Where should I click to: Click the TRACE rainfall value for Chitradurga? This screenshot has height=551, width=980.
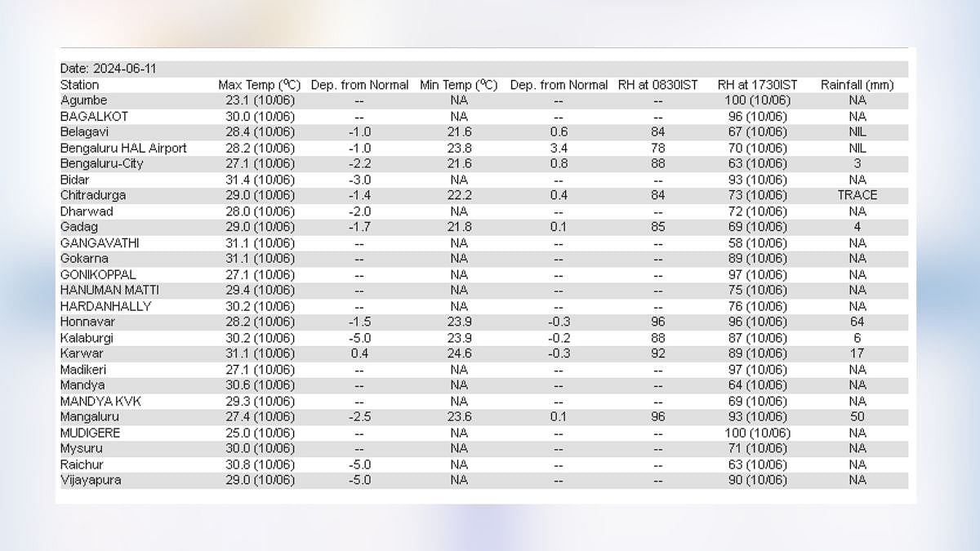point(857,195)
